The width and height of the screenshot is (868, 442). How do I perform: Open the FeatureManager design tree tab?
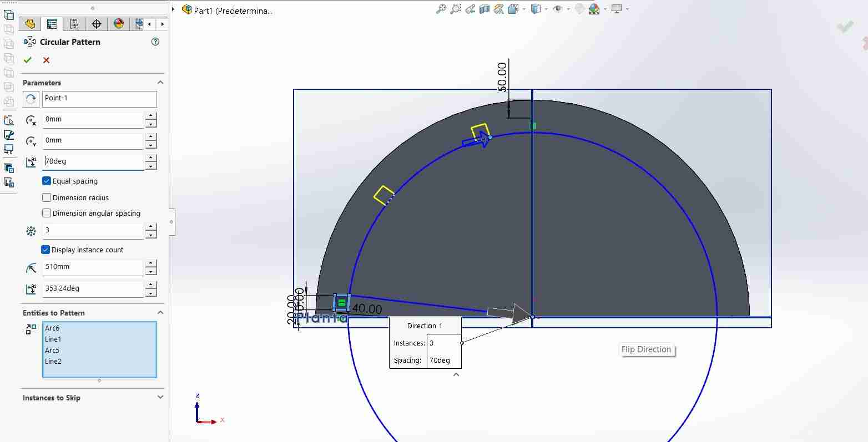tap(30, 24)
